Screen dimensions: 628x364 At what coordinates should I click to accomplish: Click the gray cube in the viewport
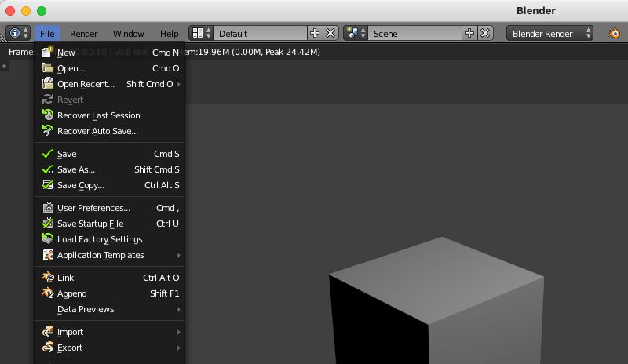point(436,300)
